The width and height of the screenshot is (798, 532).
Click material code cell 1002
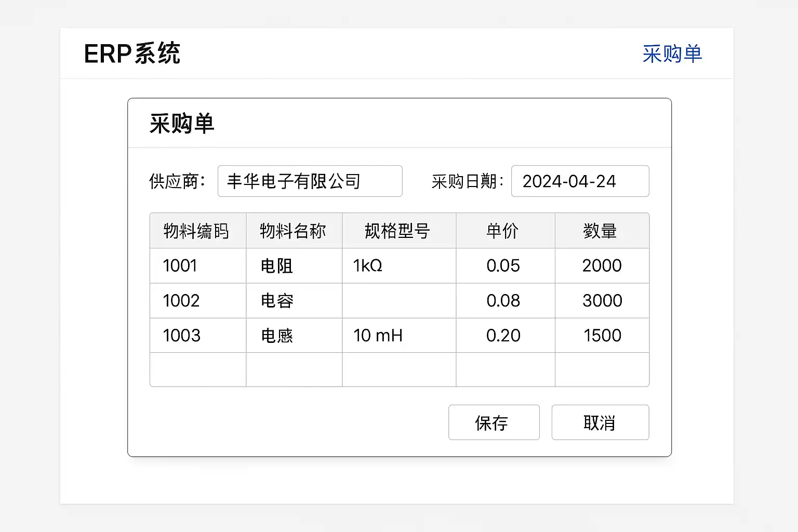coord(198,301)
